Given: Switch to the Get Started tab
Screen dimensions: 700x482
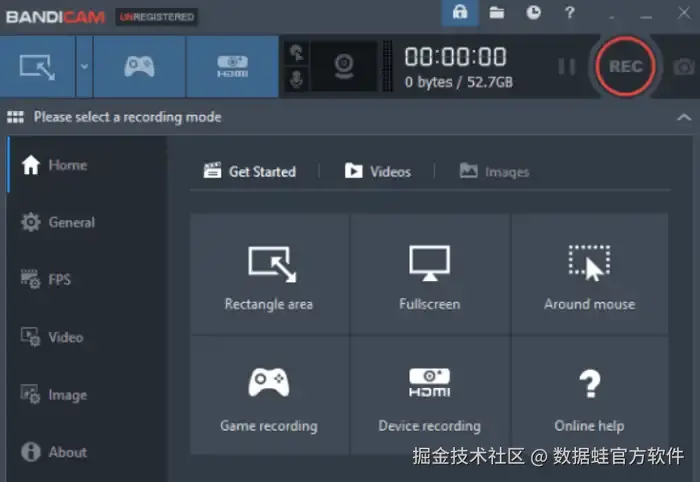Looking at the screenshot, I should [250, 171].
